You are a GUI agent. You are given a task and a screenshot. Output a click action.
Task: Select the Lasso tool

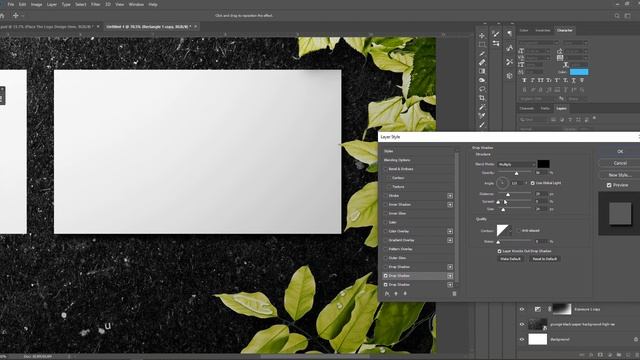click(482, 89)
